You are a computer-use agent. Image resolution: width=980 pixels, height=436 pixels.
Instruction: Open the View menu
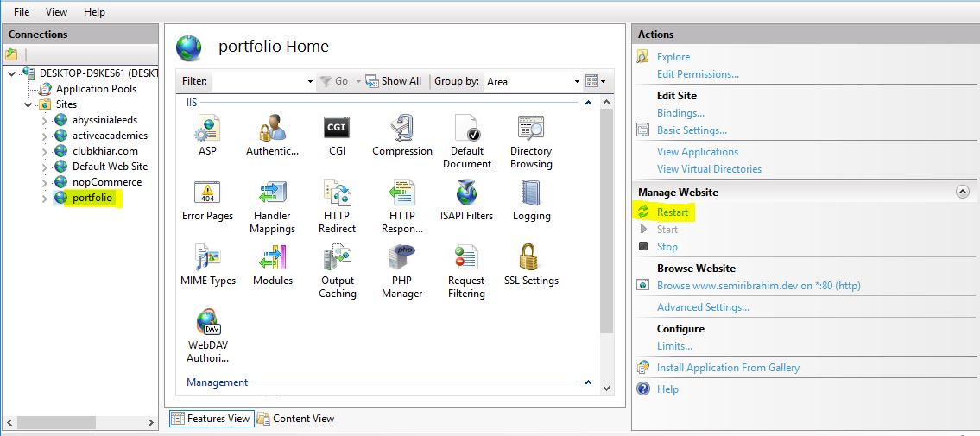56,12
